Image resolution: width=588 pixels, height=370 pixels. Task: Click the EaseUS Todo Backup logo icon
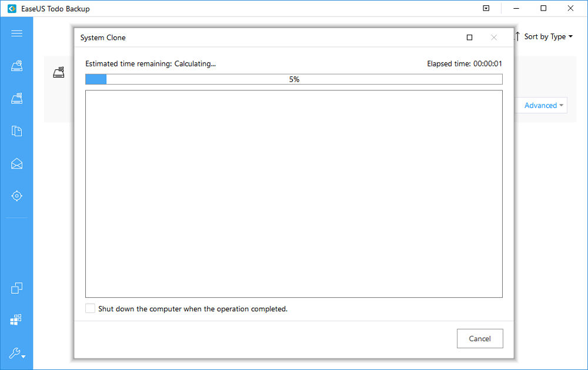click(11, 9)
